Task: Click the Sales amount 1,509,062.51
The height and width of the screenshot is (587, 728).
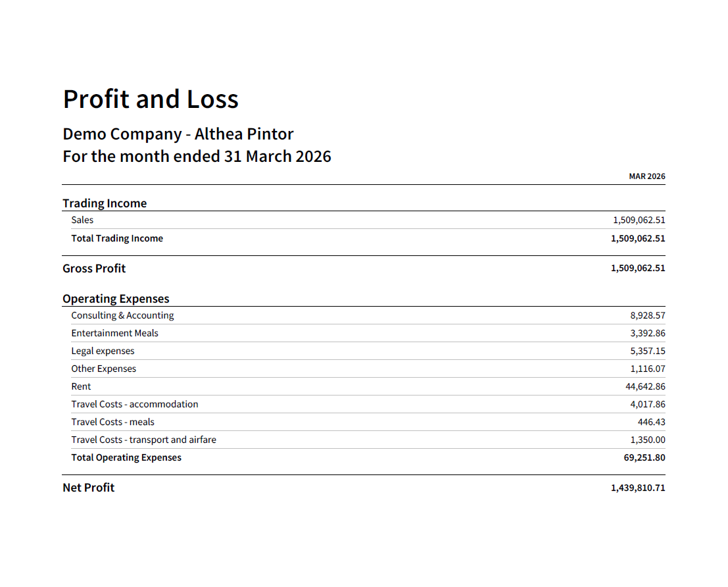Action: 639,220
